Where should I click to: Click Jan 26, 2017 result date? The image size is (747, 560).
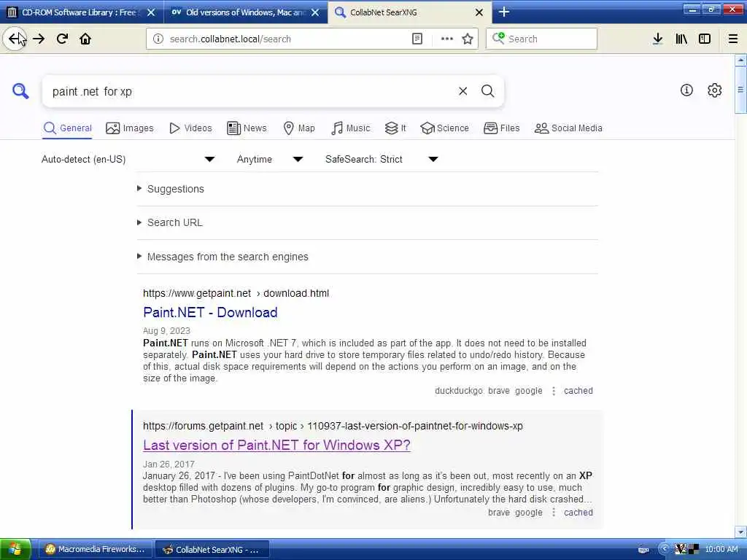[169, 464]
